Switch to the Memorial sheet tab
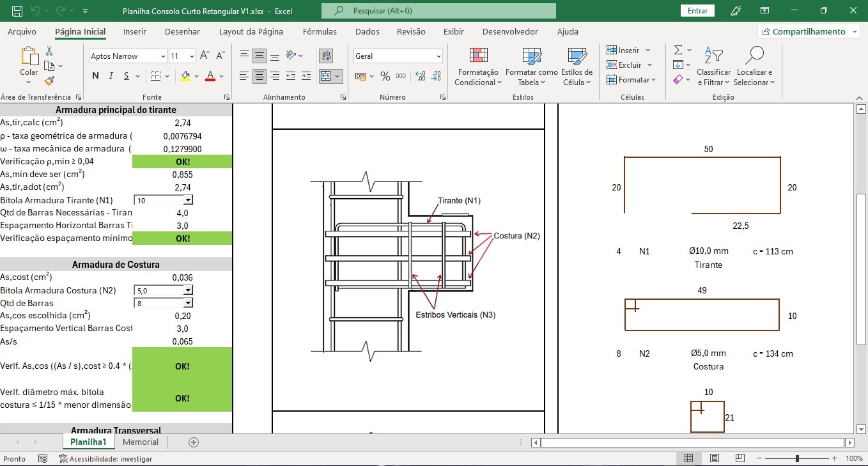The image size is (868, 466). click(x=141, y=442)
